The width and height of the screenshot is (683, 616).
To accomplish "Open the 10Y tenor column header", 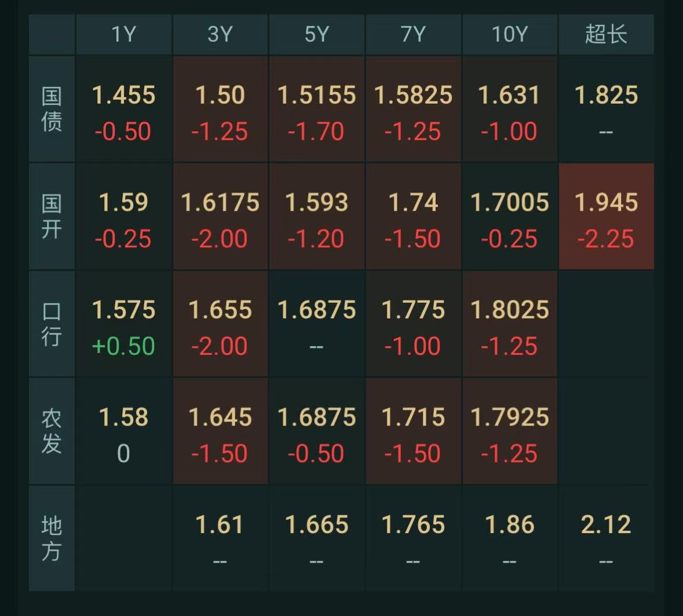I will 510,34.
